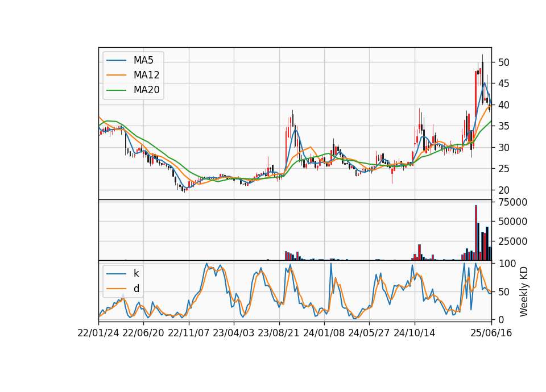The height and width of the screenshot is (392, 546).
Task: Click the price axis value 35
Action: point(503,126)
